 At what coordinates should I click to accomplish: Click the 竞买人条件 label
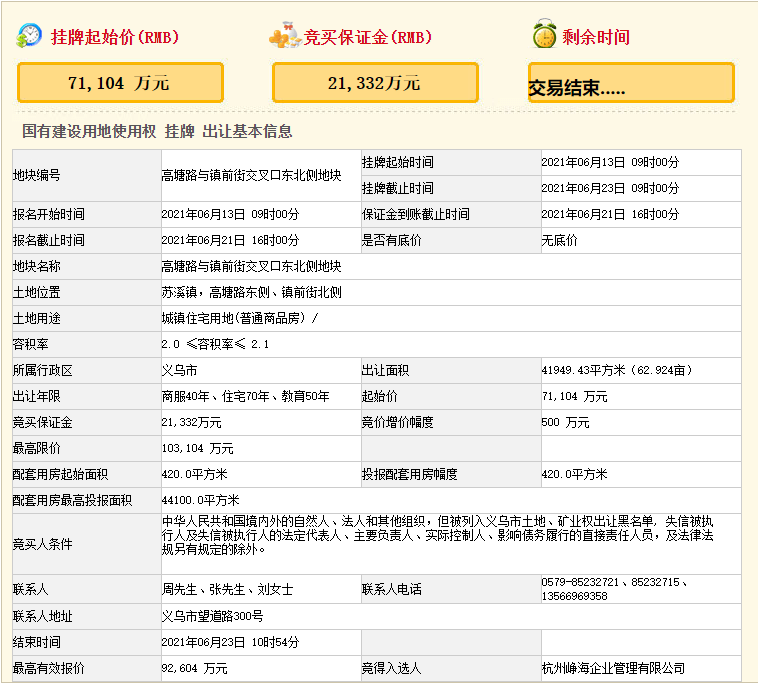(x=43, y=544)
